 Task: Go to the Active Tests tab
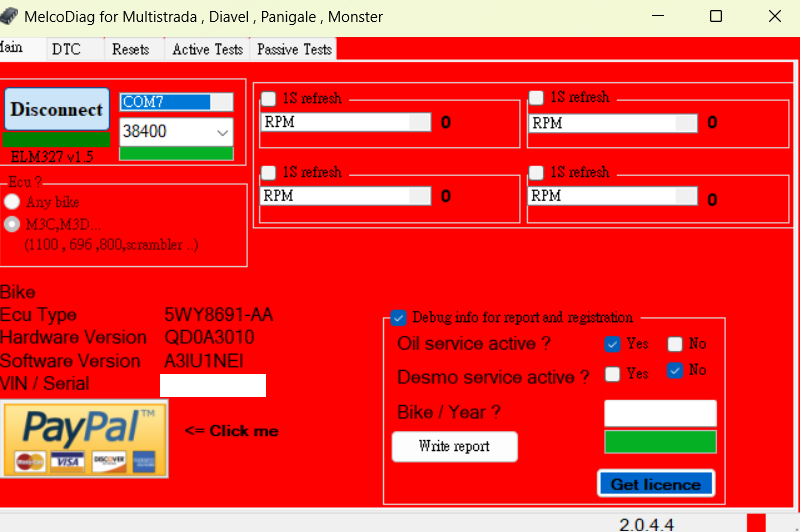[207, 49]
